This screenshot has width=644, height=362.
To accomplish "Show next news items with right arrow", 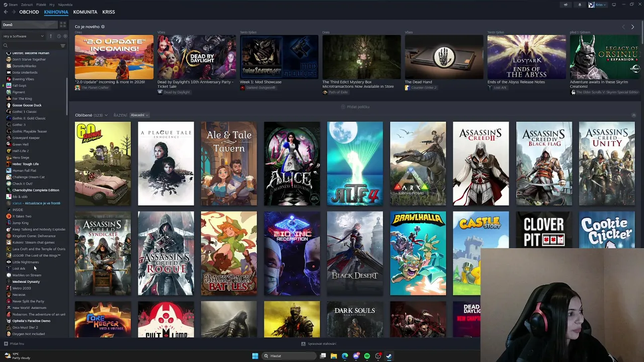I will tap(632, 27).
